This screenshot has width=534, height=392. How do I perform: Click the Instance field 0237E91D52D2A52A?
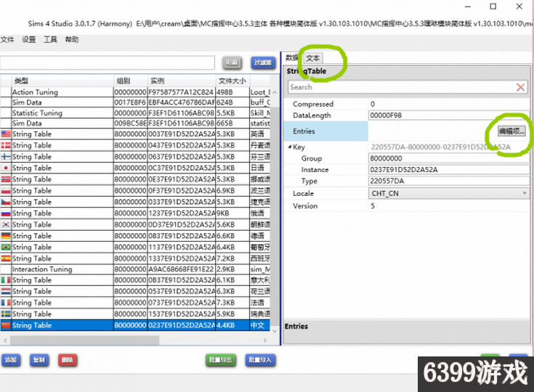coord(449,169)
